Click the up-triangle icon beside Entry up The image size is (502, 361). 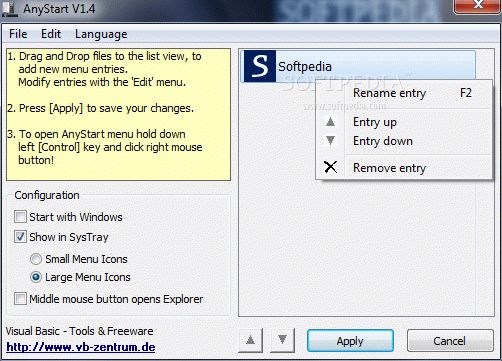[x=330, y=122]
